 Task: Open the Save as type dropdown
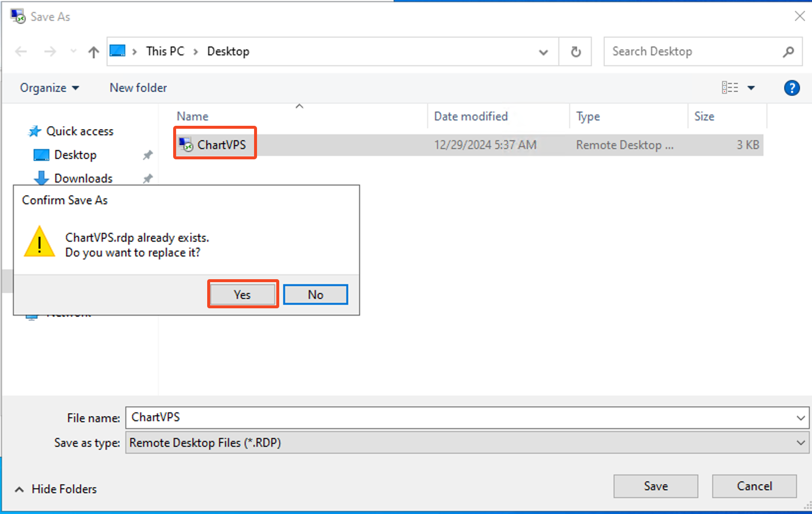click(800, 443)
